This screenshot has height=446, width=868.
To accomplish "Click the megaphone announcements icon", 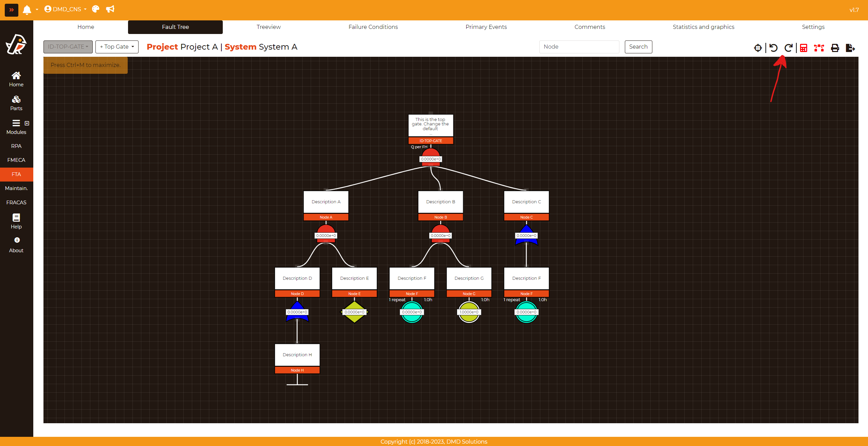I will click(110, 9).
